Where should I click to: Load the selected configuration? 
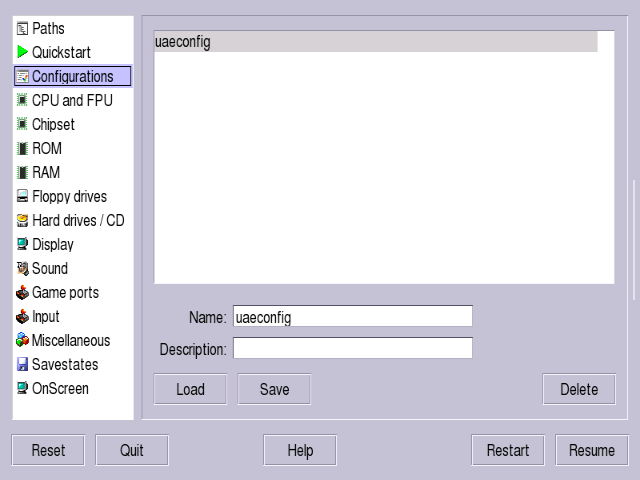(190, 389)
